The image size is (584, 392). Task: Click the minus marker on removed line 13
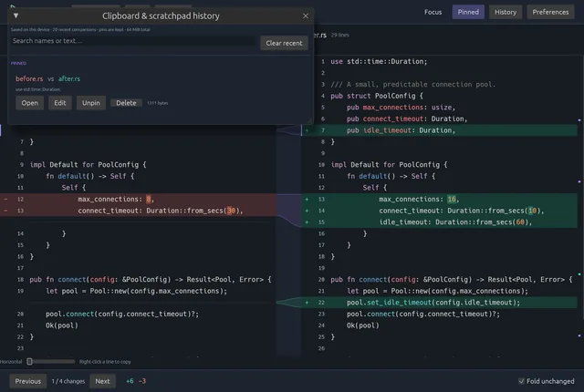pyautogui.click(x=5, y=211)
